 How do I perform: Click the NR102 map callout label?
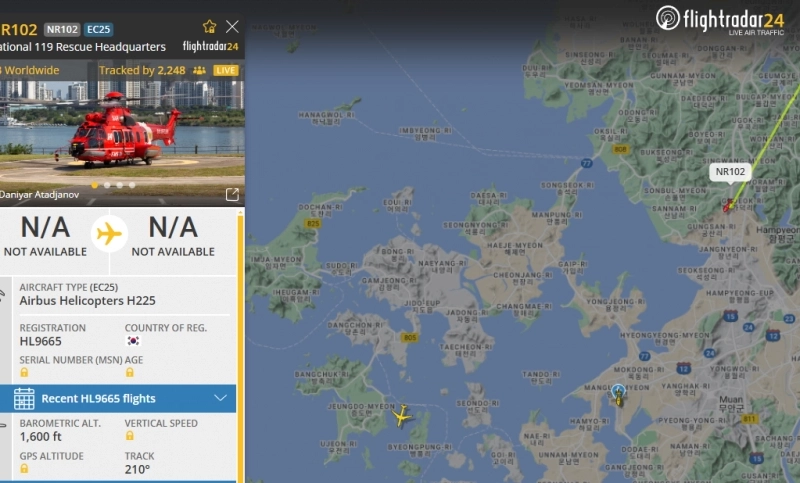pyautogui.click(x=730, y=172)
